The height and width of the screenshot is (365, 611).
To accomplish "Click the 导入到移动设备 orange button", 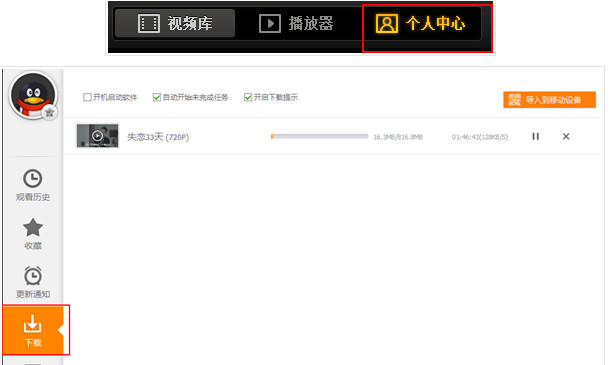I will tap(549, 100).
